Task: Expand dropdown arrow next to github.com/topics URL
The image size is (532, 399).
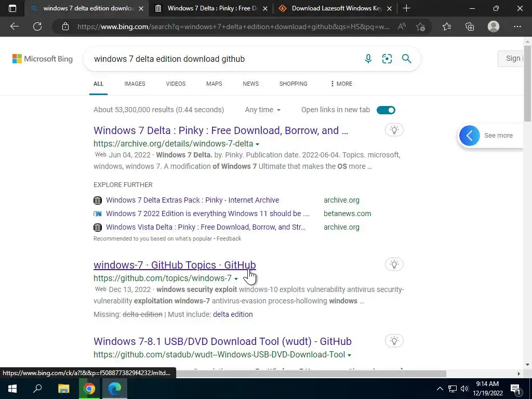Action: click(x=236, y=279)
